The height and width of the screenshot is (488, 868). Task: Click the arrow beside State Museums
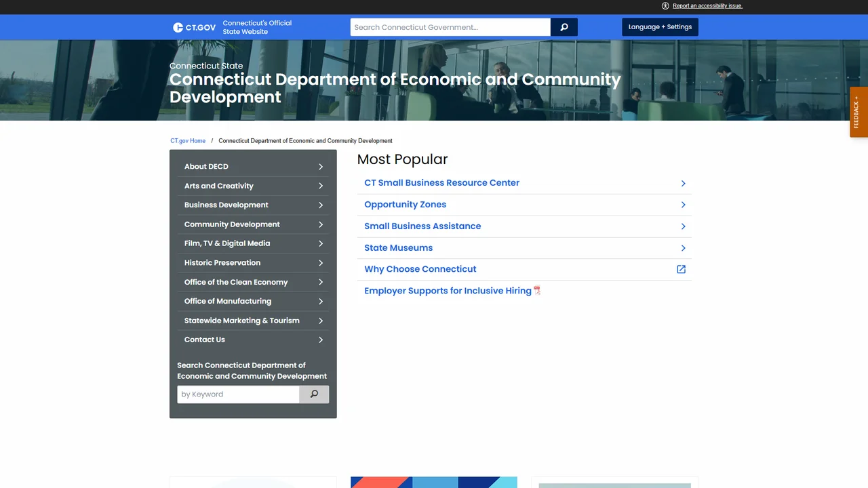tap(683, 248)
